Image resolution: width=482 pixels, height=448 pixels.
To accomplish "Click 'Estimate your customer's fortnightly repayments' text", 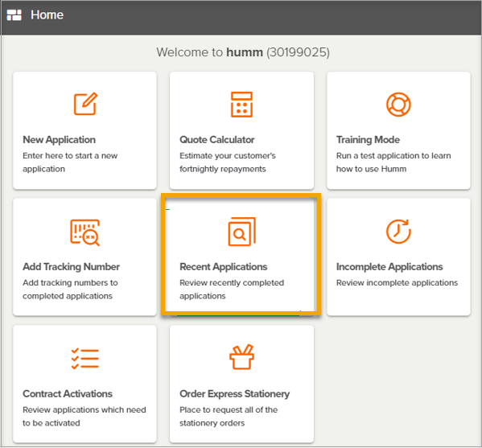I will [x=228, y=162].
